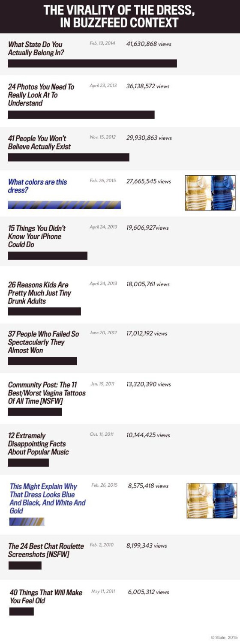240x644 pixels.
Task: Click '12 Extremely Disappointing Facts About Popular Music'
Action: pyautogui.click(x=38, y=444)
